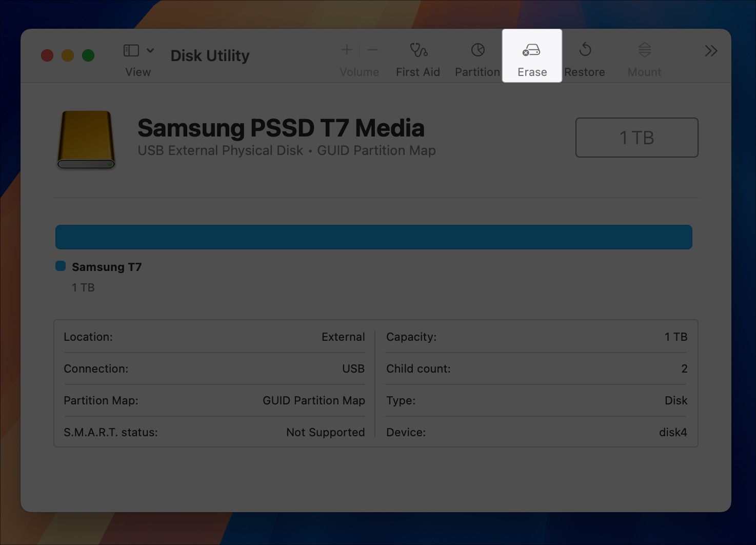Click the First Aid label text
Image resolution: width=756 pixels, height=545 pixels.
pos(418,72)
